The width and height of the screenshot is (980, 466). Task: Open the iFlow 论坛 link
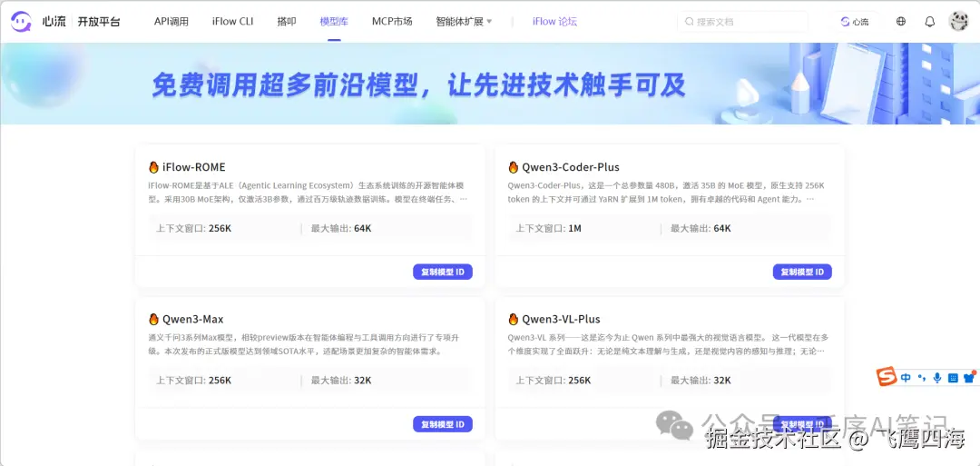tap(554, 21)
